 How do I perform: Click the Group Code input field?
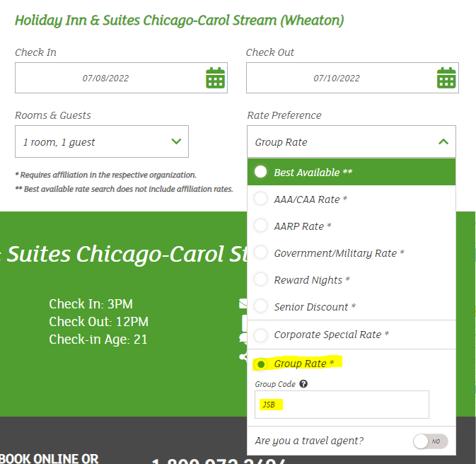tap(342, 405)
